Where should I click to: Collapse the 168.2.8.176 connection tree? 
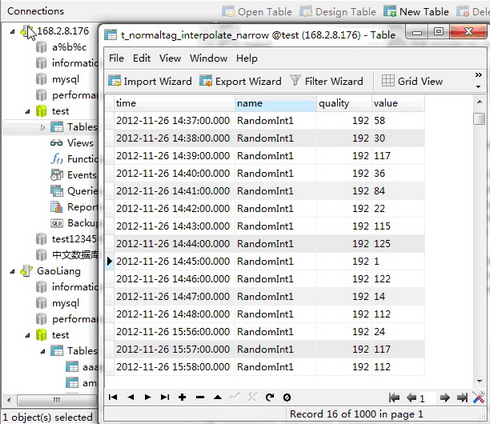(12, 32)
